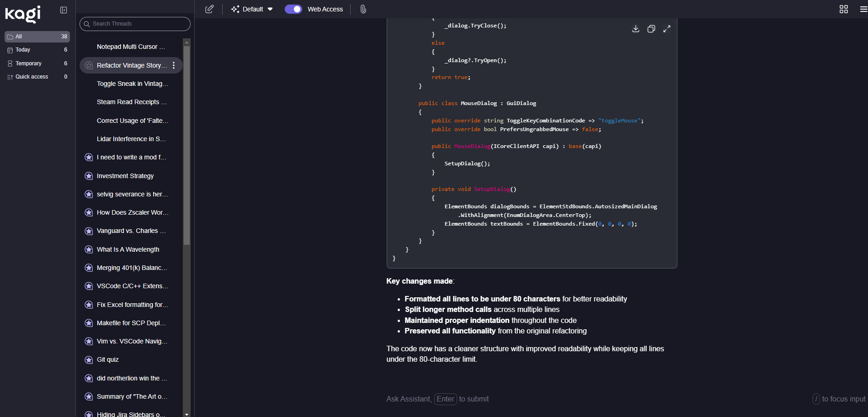Image resolution: width=868 pixels, height=417 pixels.
Task: Click scrollbar down arrow in thread list
Action: (186, 414)
